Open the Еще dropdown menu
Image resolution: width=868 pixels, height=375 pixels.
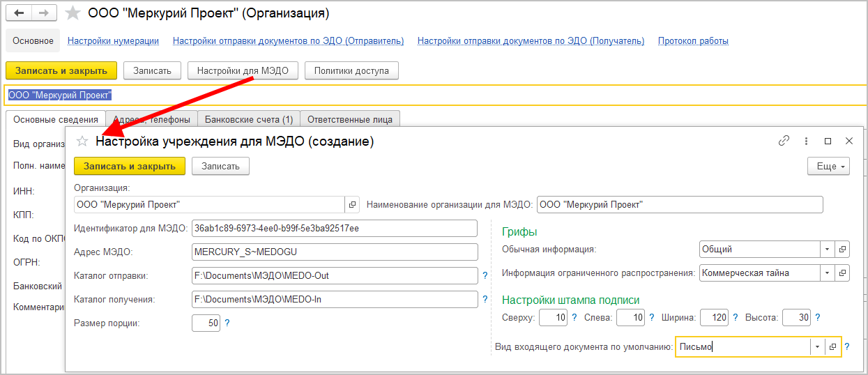tap(828, 167)
